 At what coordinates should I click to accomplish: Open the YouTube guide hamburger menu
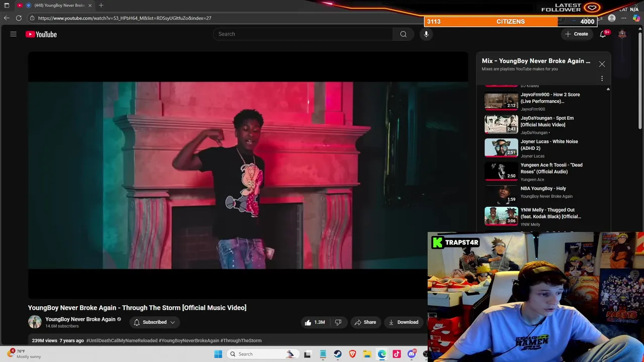14,34
